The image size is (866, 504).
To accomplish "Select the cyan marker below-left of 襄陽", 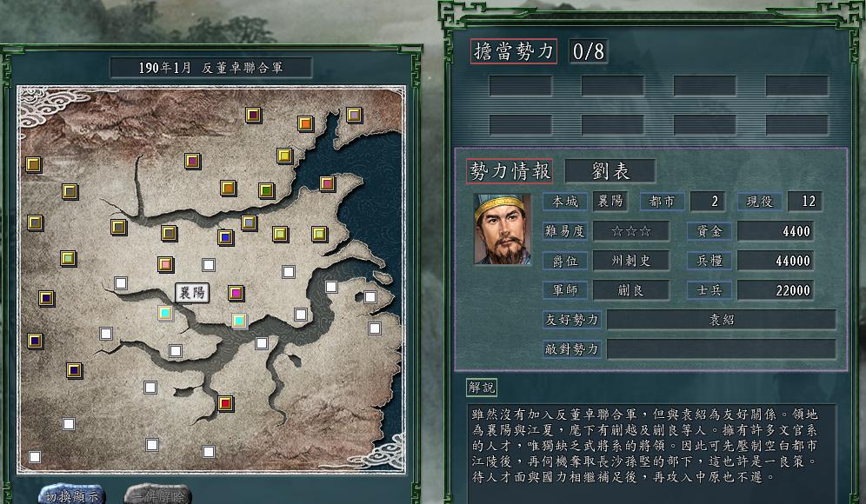I will coord(165,314).
